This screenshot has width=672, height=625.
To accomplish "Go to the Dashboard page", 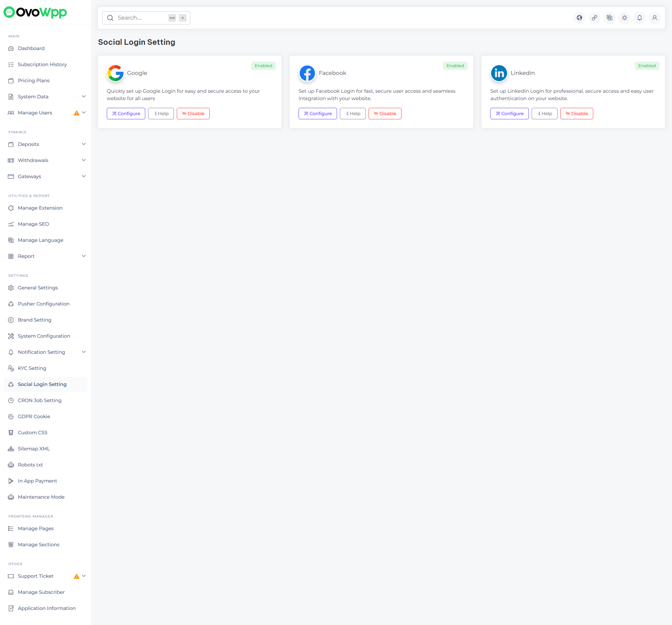I will click(31, 48).
